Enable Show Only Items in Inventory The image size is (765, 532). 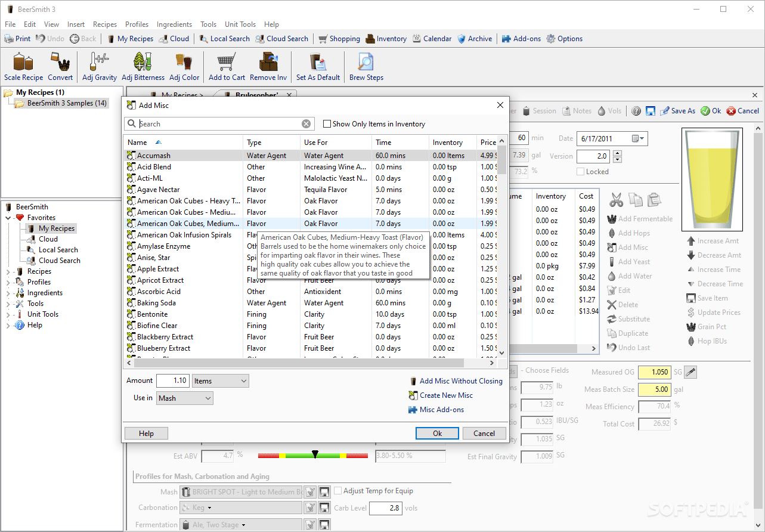point(327,124)
